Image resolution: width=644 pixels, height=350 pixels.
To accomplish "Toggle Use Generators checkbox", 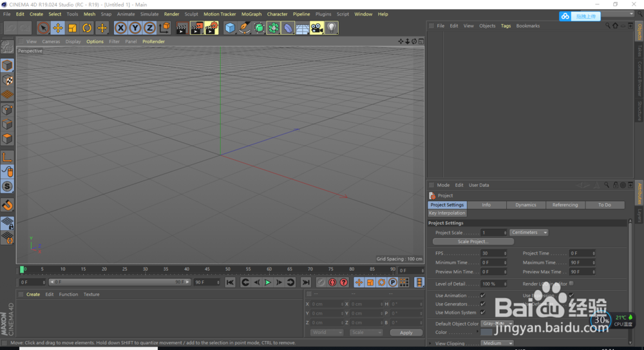I will (x=483, y=304).
